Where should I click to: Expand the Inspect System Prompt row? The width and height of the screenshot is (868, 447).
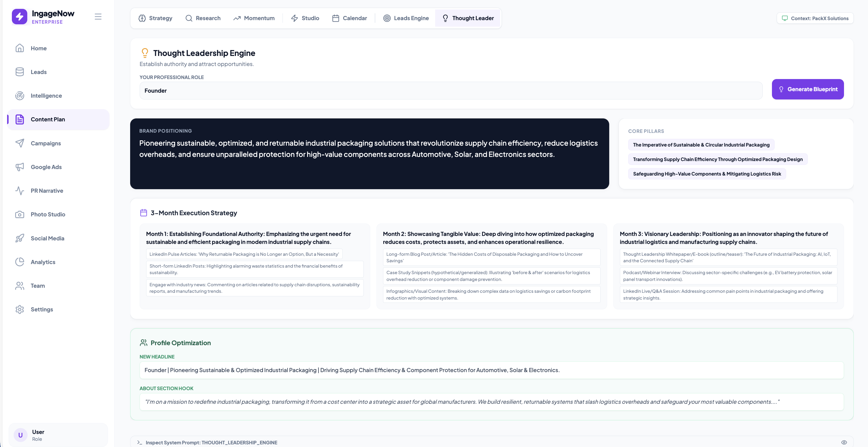pyautogui.click(x=211, y=442)
